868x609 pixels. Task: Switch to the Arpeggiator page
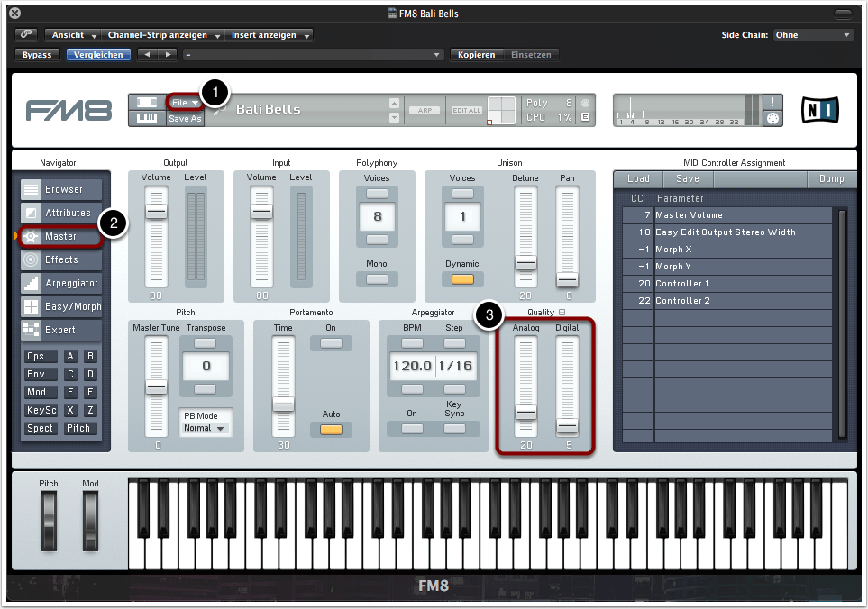pyautogui.click(x=61, y=283)
